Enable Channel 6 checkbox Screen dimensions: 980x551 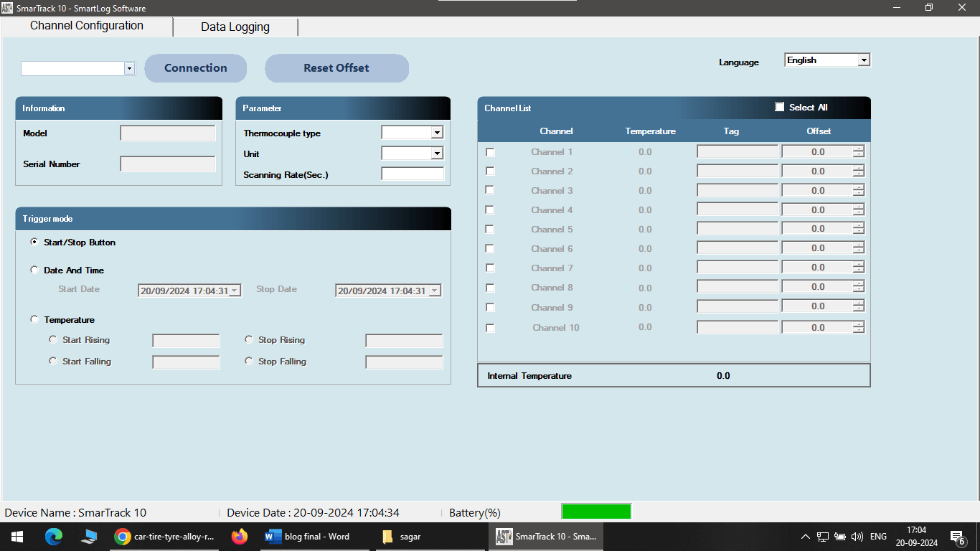[490, 248]
